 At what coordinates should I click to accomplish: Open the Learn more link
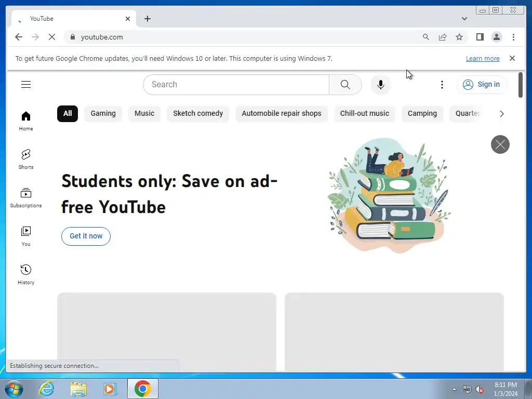[x=483, y=58]
